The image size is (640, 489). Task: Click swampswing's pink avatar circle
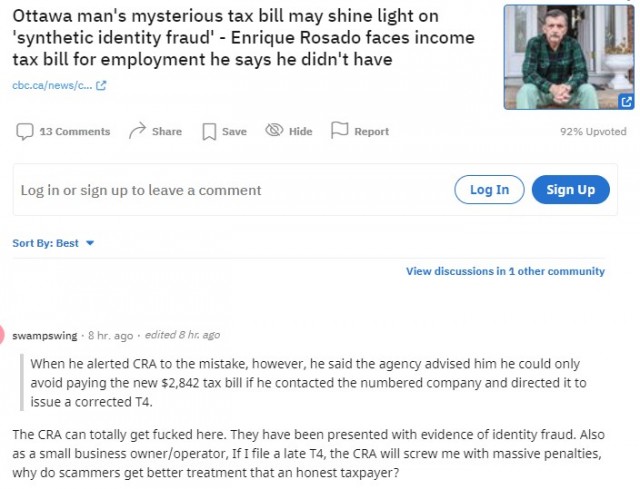click(1, 335)
